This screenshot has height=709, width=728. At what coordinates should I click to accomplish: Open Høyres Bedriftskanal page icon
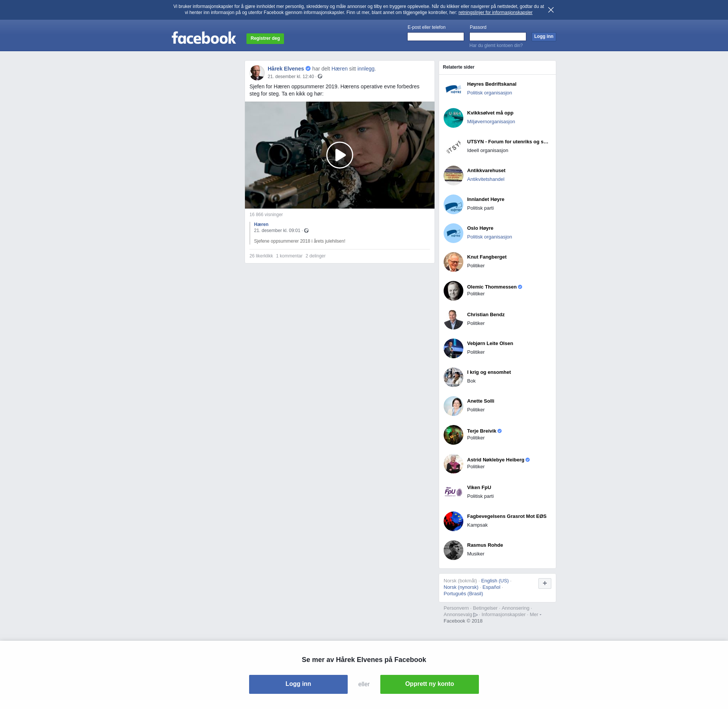(453, 89)
